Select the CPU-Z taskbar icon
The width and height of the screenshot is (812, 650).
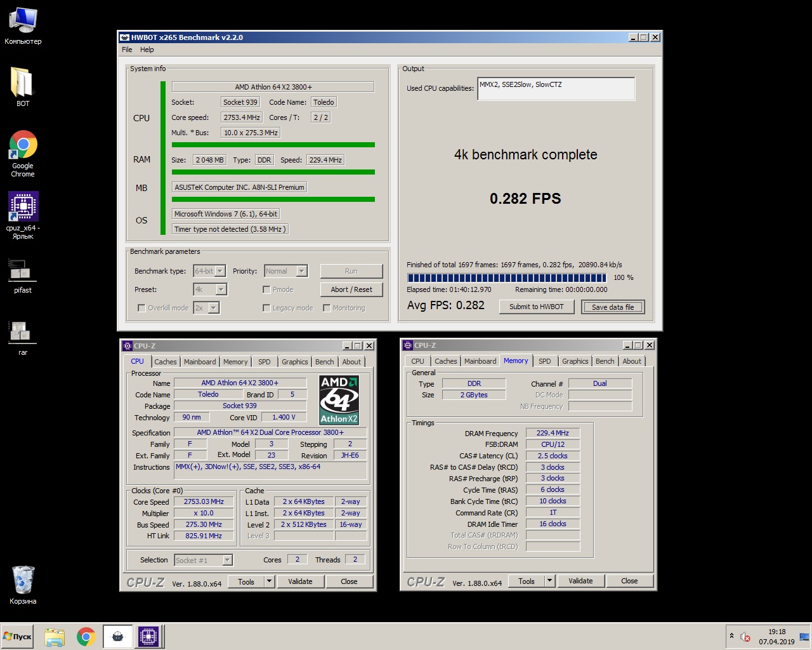click(148, 637)
